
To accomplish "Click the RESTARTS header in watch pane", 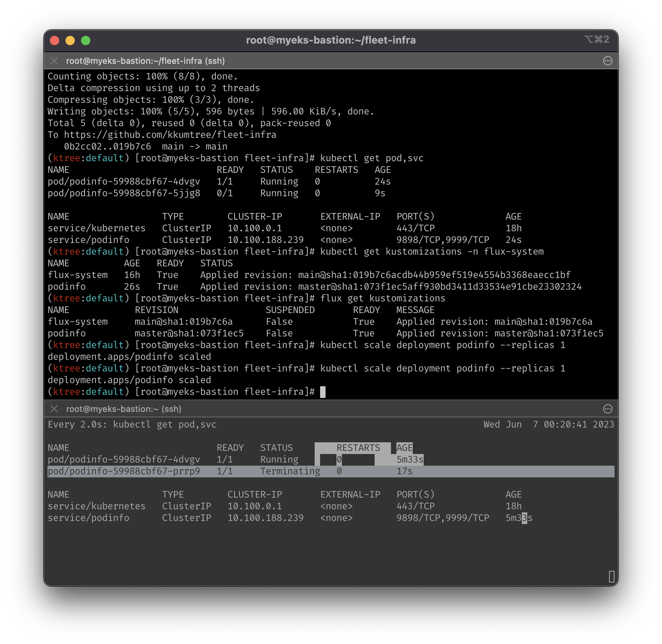I will 358,448.
